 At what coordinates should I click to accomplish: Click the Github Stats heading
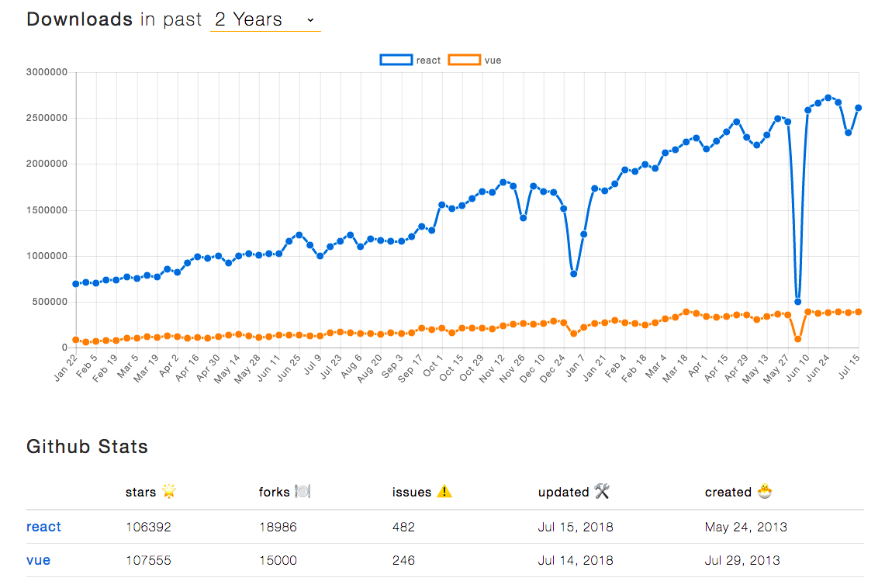[87, 447]
